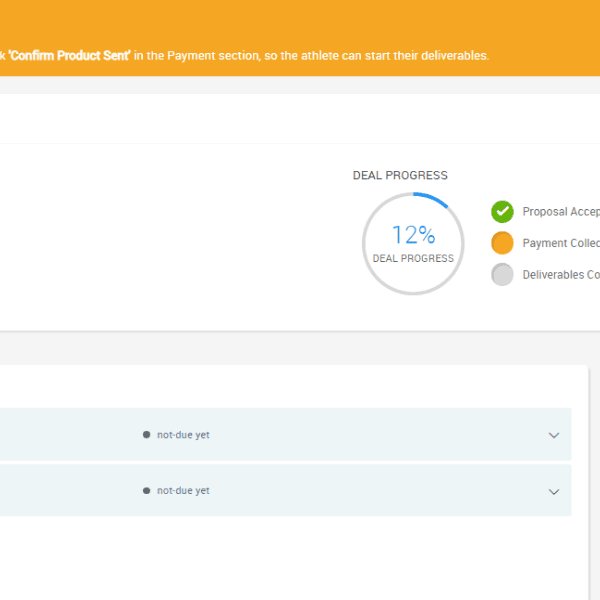Click the DEAL PROGRESS heading above the ring
Viewport: 600px width, 600px height.
[400, 176]
